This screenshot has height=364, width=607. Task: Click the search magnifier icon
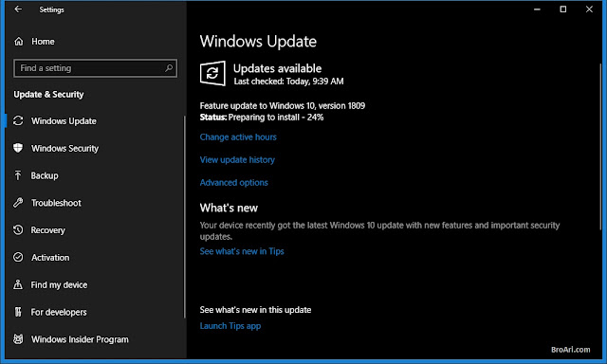point(169,68)
